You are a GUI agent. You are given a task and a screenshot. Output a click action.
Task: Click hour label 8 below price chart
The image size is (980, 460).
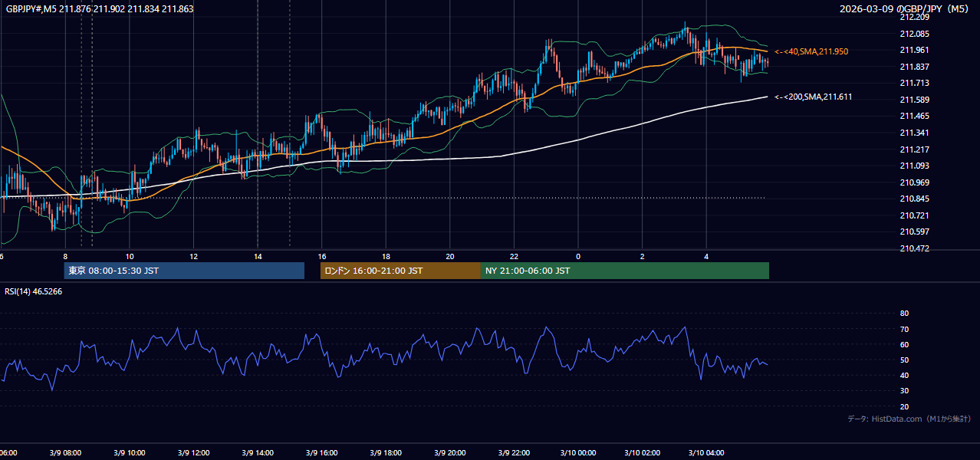(65, 257)
